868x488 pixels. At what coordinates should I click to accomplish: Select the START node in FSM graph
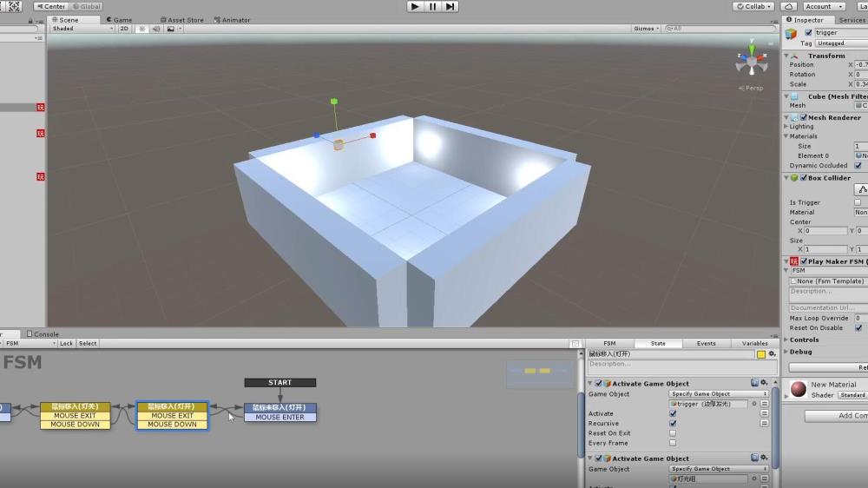click(x=280, y=382)
